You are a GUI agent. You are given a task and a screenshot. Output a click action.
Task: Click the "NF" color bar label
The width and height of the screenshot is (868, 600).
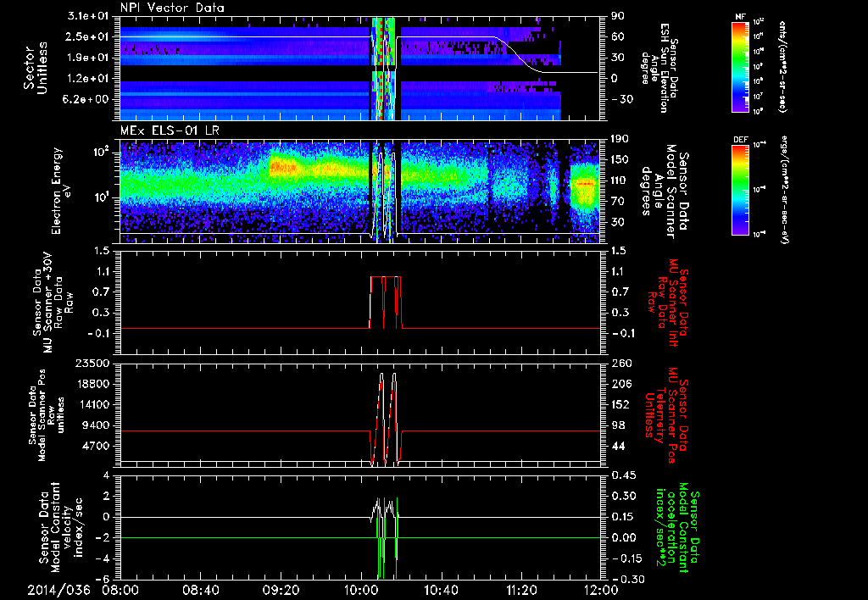coord(740,17)
